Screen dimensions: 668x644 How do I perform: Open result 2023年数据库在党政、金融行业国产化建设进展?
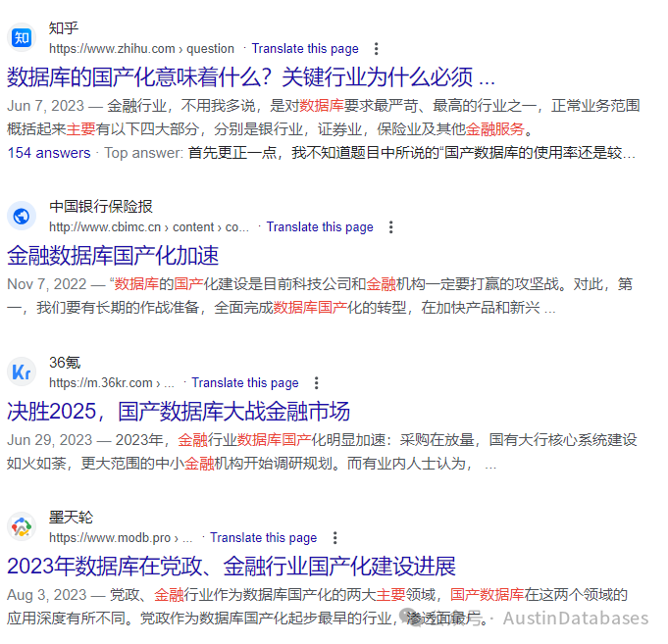(231, 567)
